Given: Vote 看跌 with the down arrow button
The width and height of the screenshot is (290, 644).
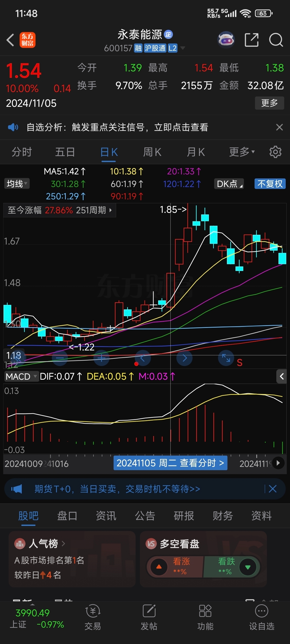Looking at the screenshot, I should click(x=248, y=567).
